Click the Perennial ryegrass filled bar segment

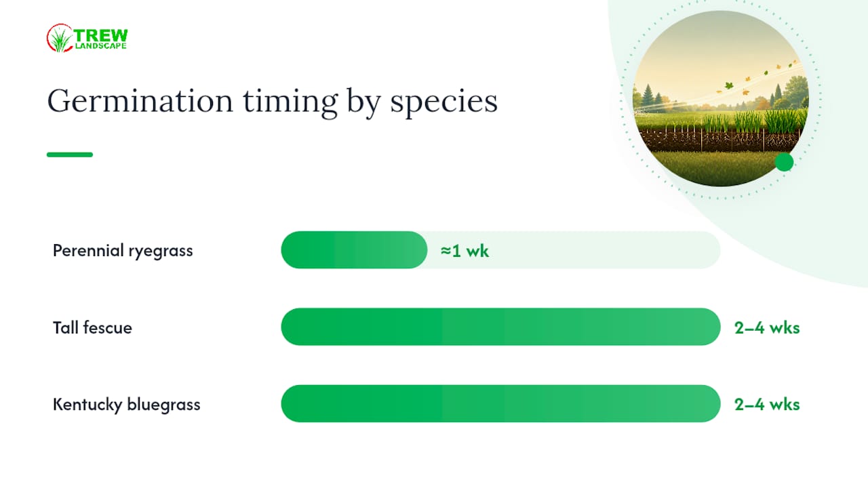click(x=354, y=250)
